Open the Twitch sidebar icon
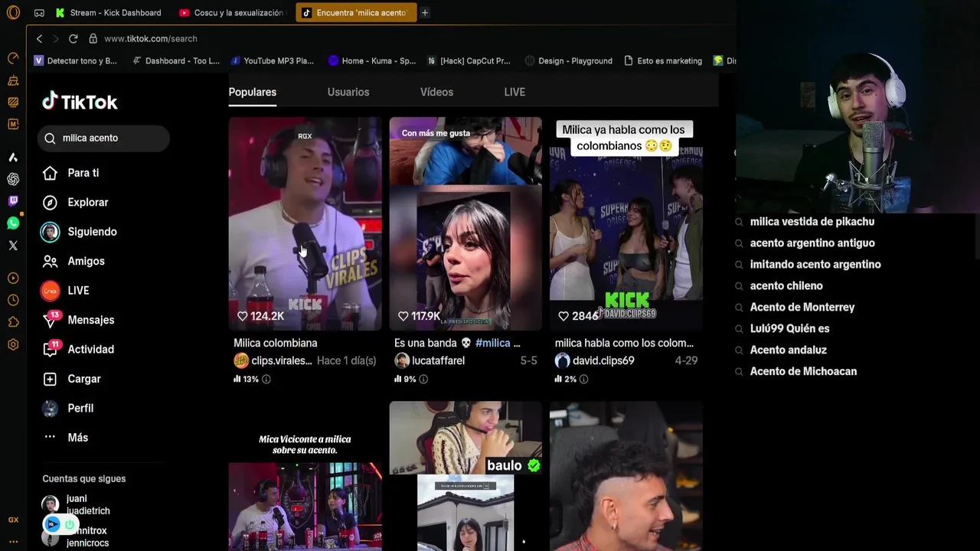The image size is (980, 551). (x=13, y=201)
